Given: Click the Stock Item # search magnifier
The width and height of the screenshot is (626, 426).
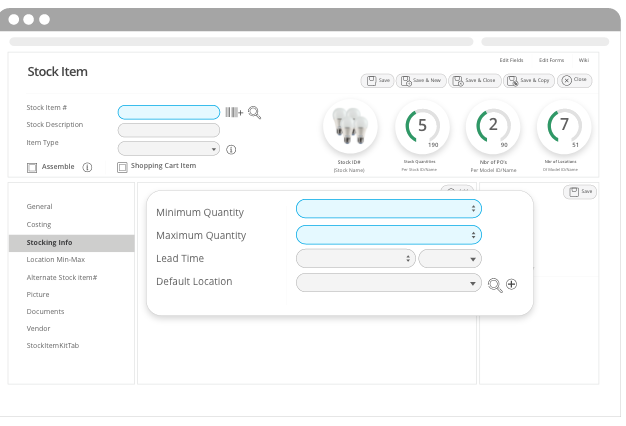Looking at the screenshot, I should pos(254,112).
